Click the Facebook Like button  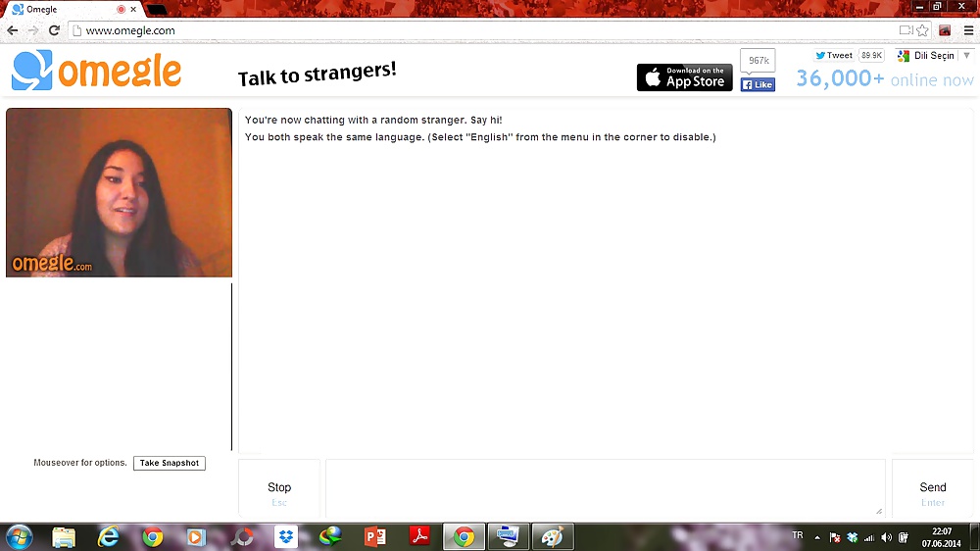(x=758, y=84)
